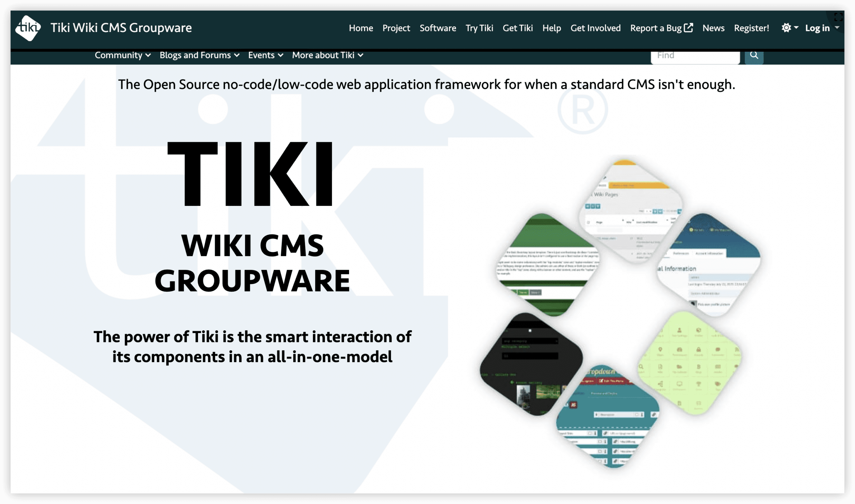Click the Tiki logo icon
855x504 pixels.
click(28, 28)
